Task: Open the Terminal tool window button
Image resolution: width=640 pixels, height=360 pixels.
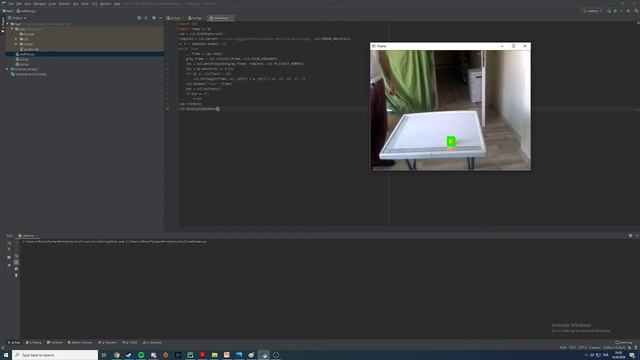Action: 55,342
